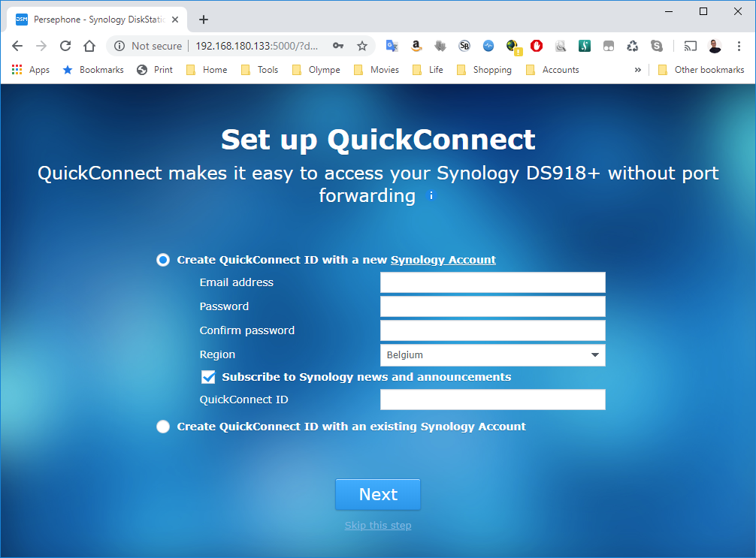Focus the QuickConnect ID field
The width and height of the screenshot is (756, 558).
(x=493, y=400)
